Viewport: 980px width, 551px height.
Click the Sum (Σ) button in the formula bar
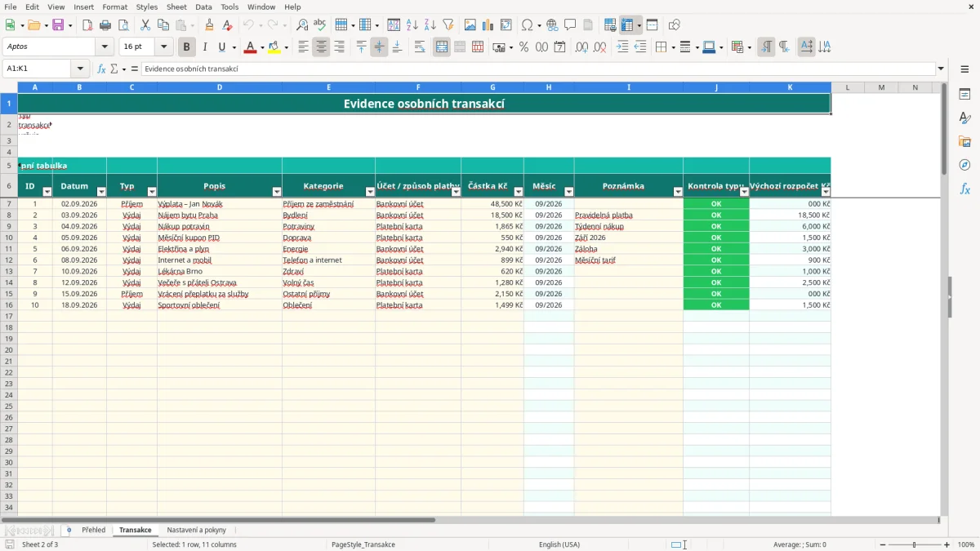point(114,69)
